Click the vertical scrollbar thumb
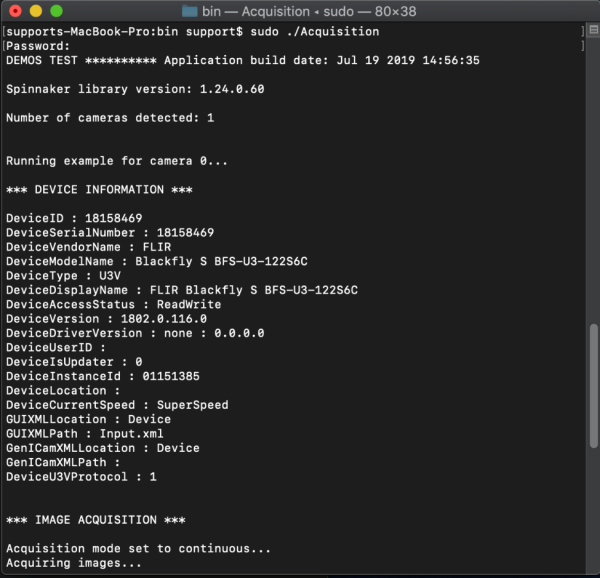Screen dimensions: 600x578 pyautogui.click(x=593, y=386)
